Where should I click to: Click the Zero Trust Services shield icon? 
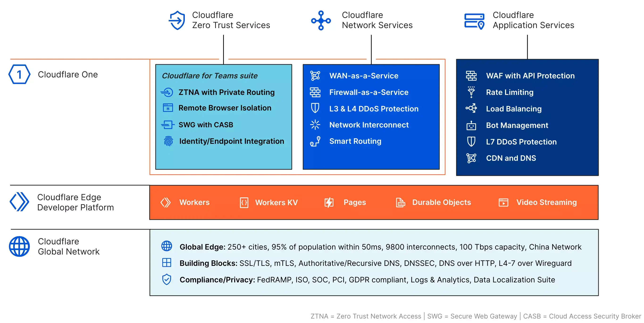coord(177,20)
